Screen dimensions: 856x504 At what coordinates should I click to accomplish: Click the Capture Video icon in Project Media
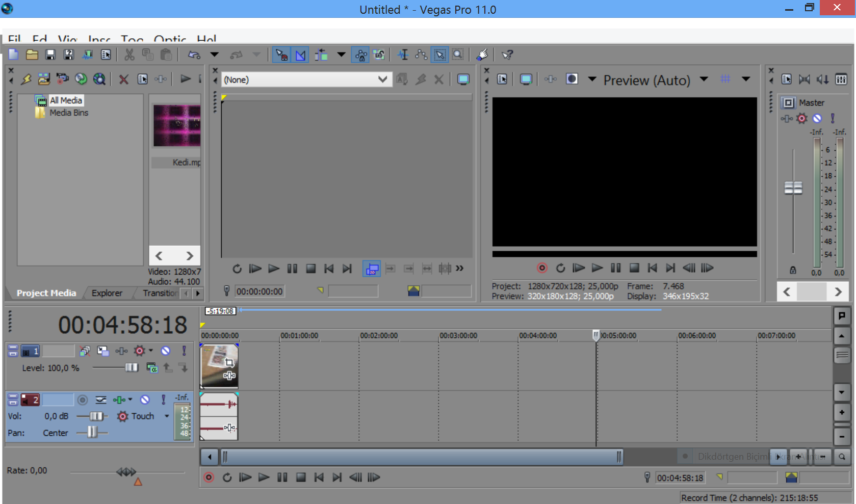click(x=62, y=79)
